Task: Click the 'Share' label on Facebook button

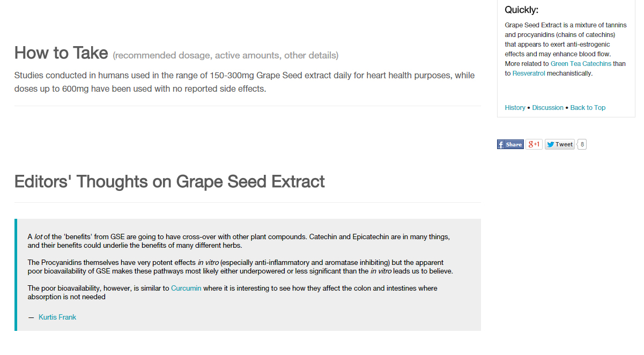Action: [x=514, y=144]
